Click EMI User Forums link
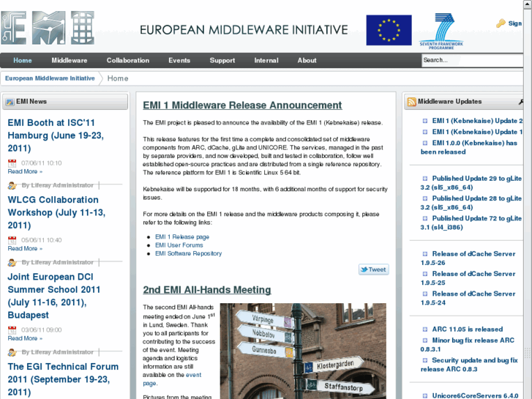This screenshot has height=399, width=532. (x=179, y=245)
